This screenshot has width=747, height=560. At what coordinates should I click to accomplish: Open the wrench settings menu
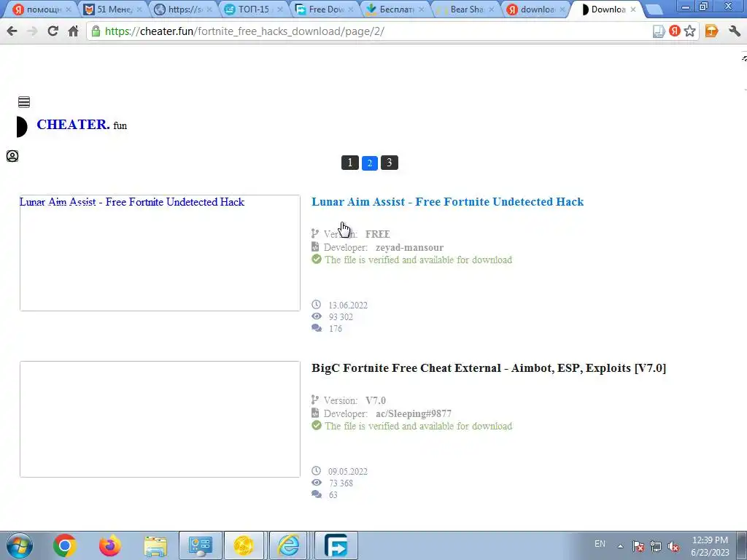click(734, 31)
